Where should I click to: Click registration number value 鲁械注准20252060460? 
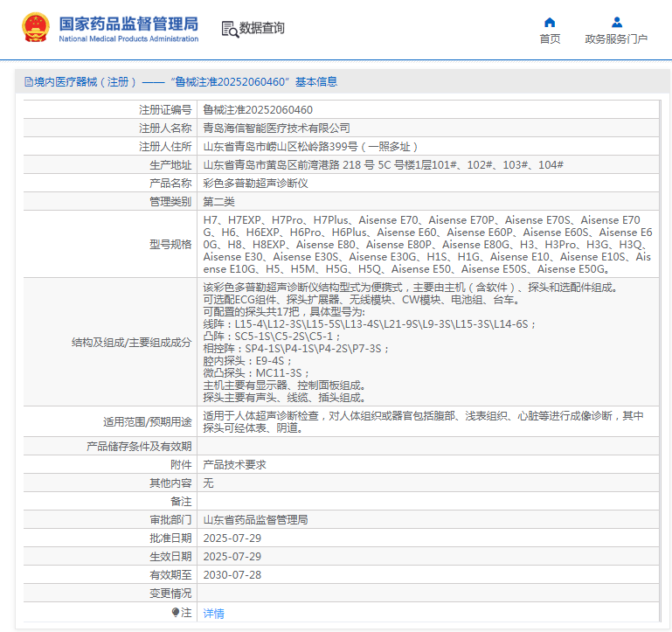(258, 110)
